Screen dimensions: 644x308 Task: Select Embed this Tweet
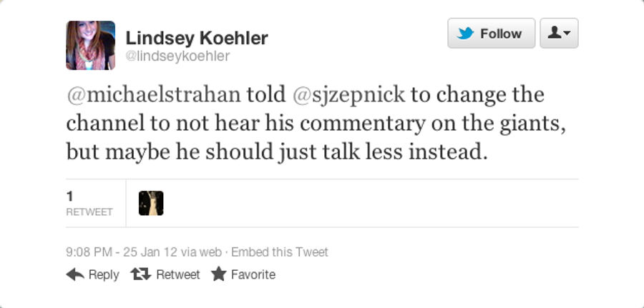pyautogui.click(x=280, y=252)
